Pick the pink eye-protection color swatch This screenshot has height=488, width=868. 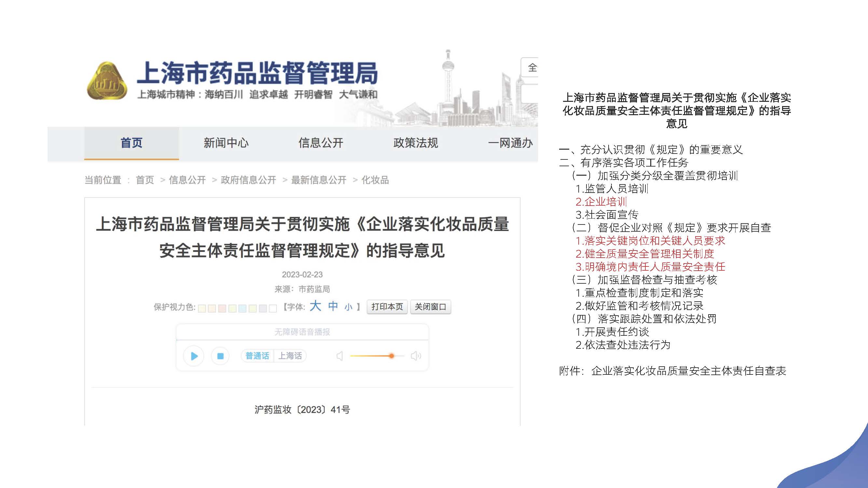(x=222, y=308)
